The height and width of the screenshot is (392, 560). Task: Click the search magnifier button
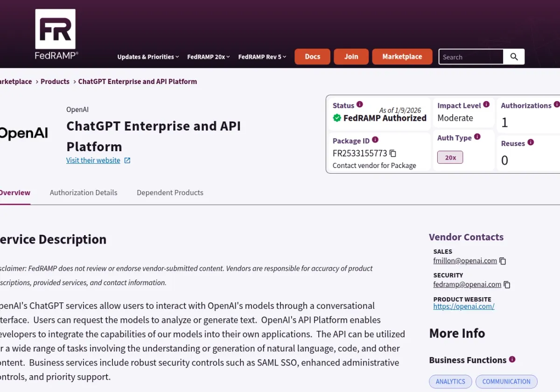(514, 56)
